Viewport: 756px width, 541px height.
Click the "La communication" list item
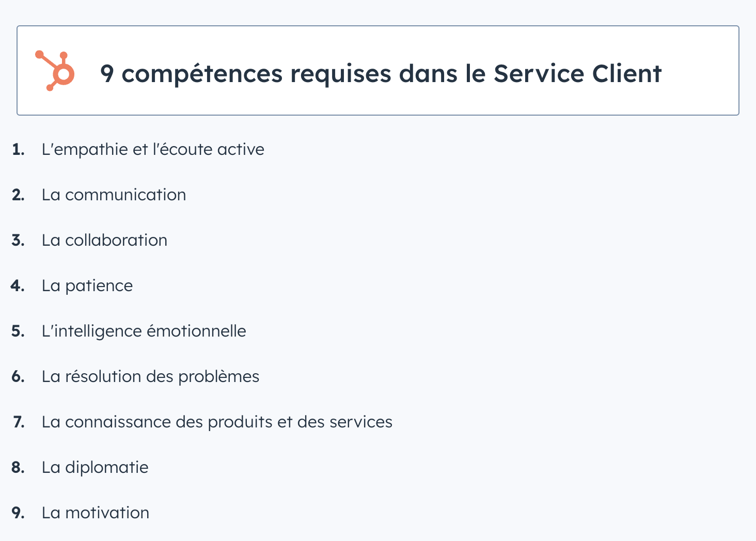114,195
